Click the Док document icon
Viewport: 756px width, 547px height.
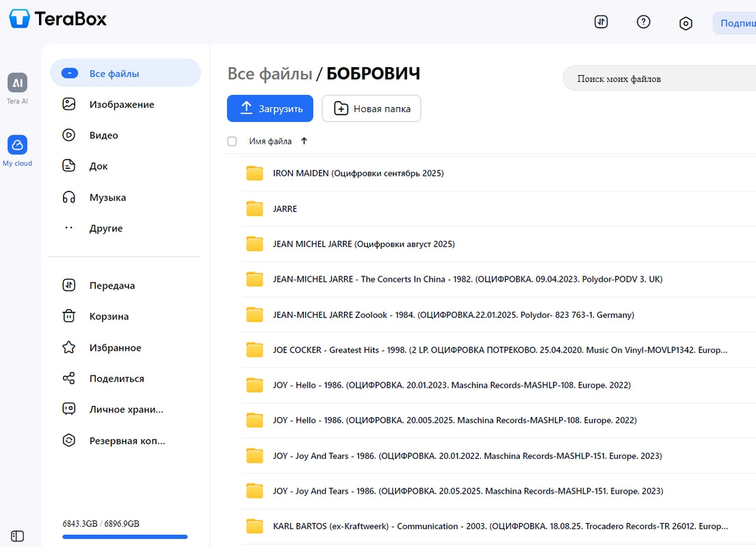pyautogui.click(x=69, y=165)
